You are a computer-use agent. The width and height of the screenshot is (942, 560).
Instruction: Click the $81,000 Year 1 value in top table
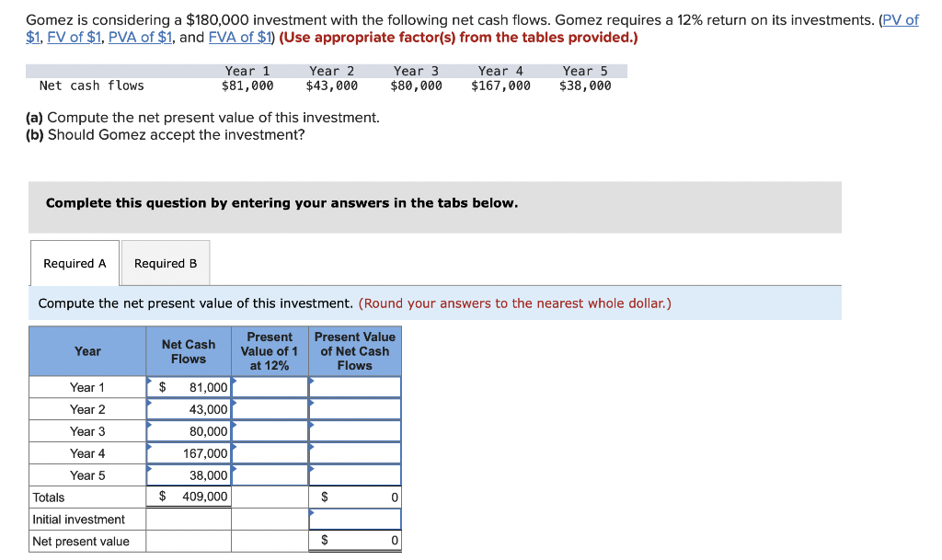coord(247,86)
